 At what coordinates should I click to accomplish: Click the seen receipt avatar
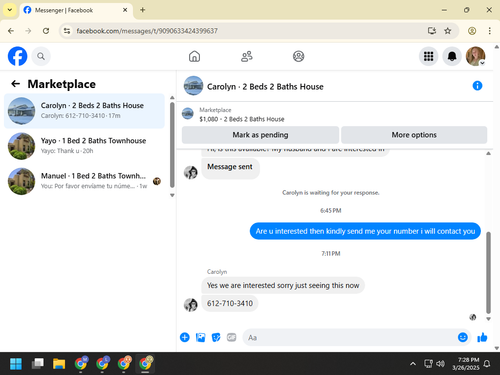click(473, 317)
